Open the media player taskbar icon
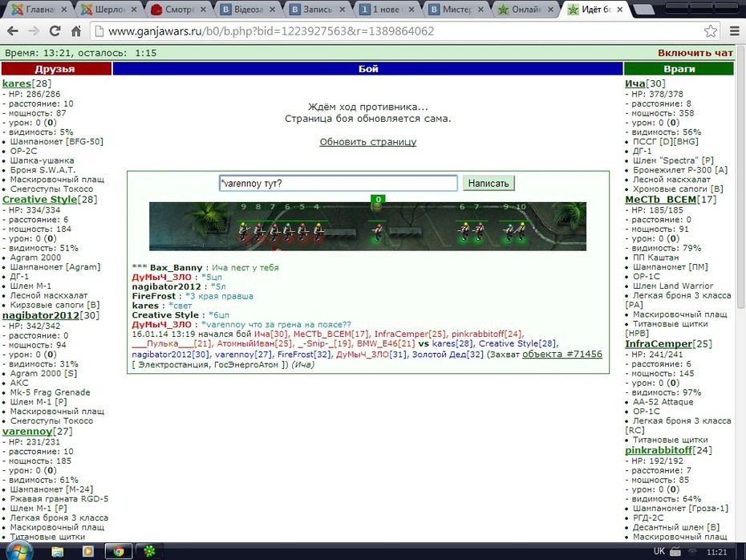This screenshot has width=746, height=560. 88,551
